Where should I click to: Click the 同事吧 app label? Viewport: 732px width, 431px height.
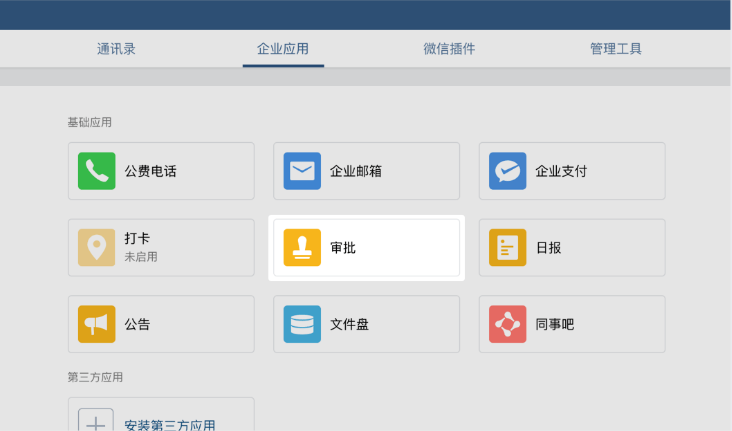coord(555,324)
